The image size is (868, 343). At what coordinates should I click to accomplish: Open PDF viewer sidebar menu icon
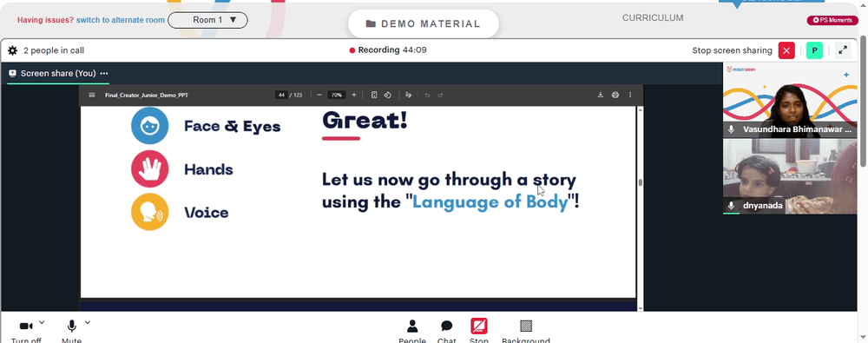(92, 95)
